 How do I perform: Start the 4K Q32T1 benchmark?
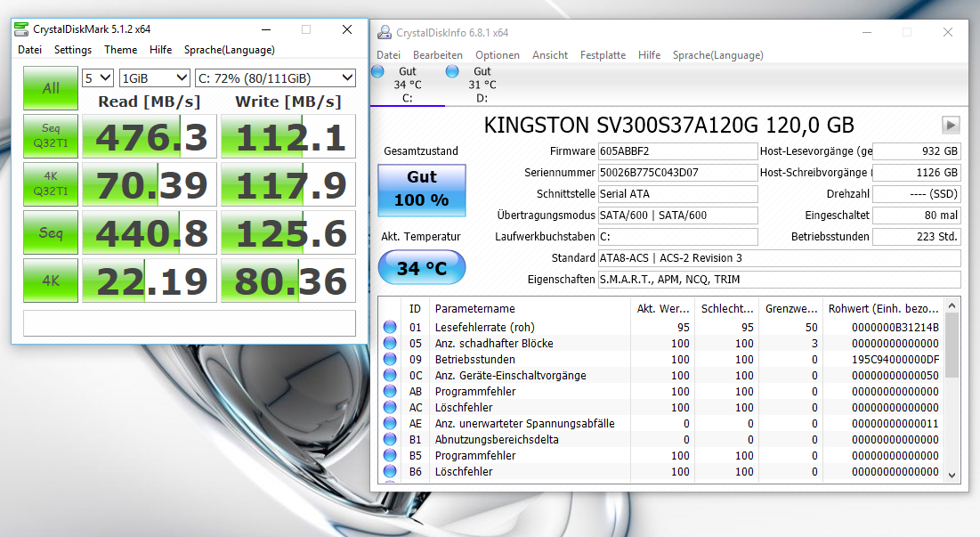(x=51, y=183)
